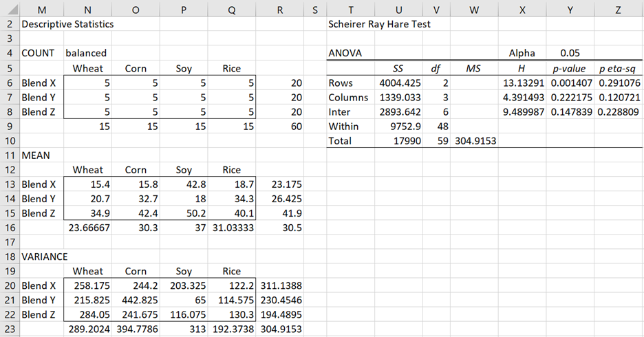Click the Inter p eta-sq cell 0.228809

pyautogui.click(x=618, y=112)
